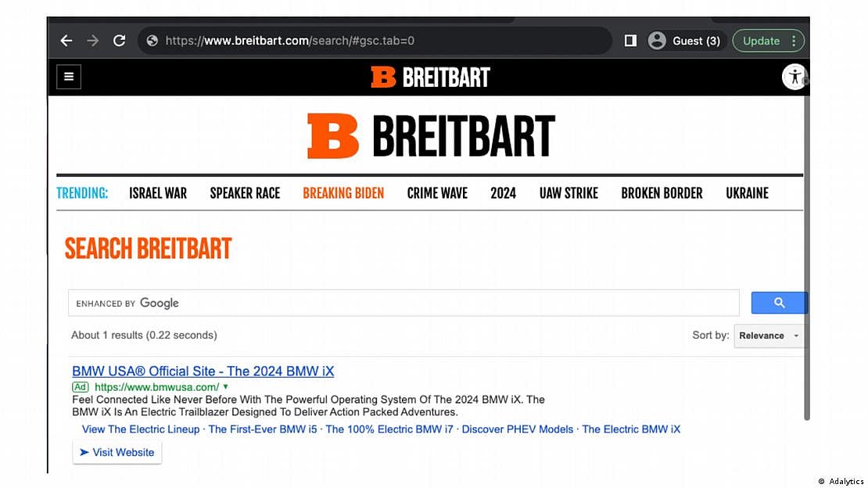The width and height of the screenshot is (868, 488).
Task: Focus the Google enhanced search field
Action: click(x=404, y=303)
